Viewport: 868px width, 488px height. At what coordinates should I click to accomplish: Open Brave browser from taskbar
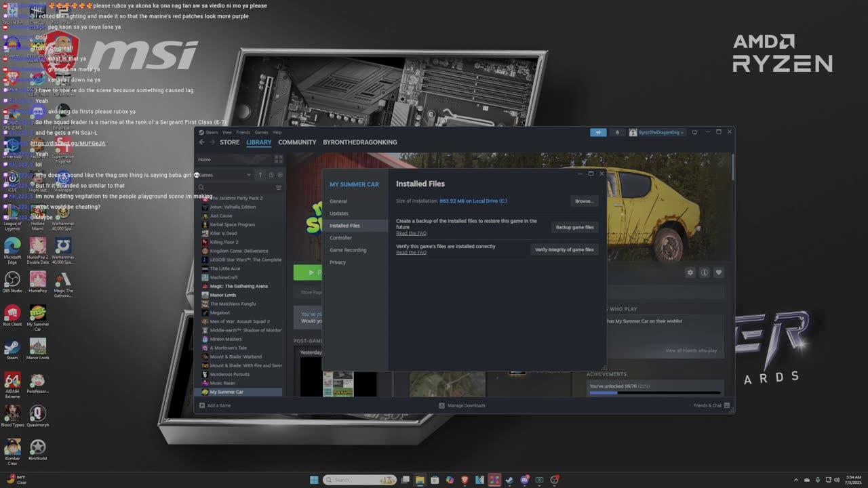click(x=465, y=480)
